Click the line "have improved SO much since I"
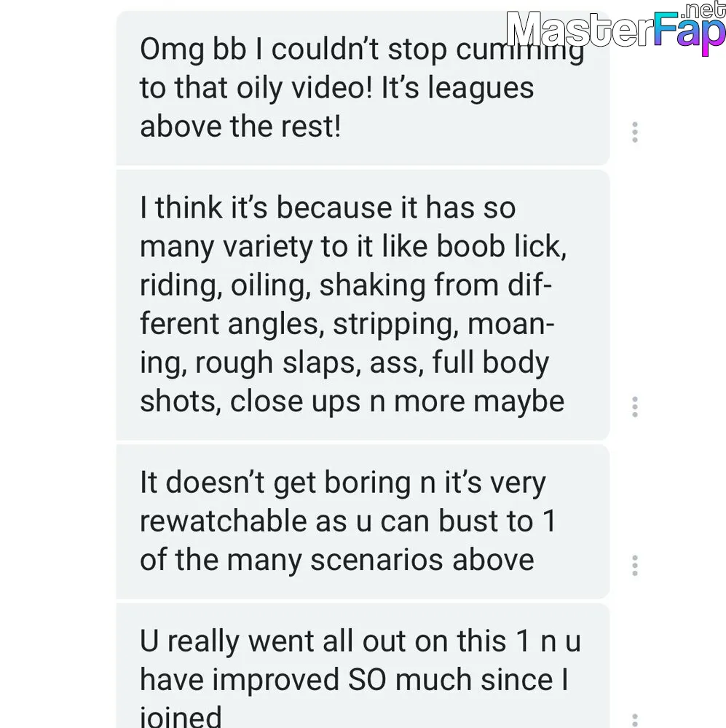This screenshot has height=728, width=726. pos(354,680)
